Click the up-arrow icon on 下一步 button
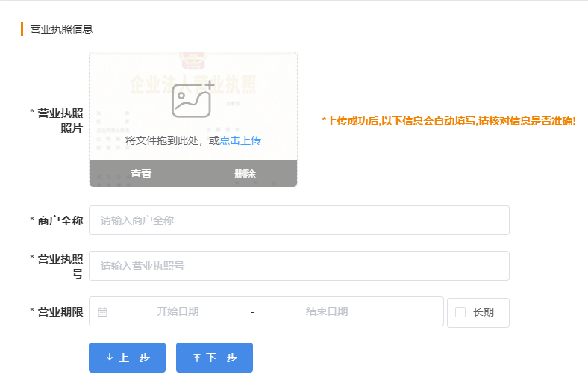588x392 pixels. pos(197,358)
